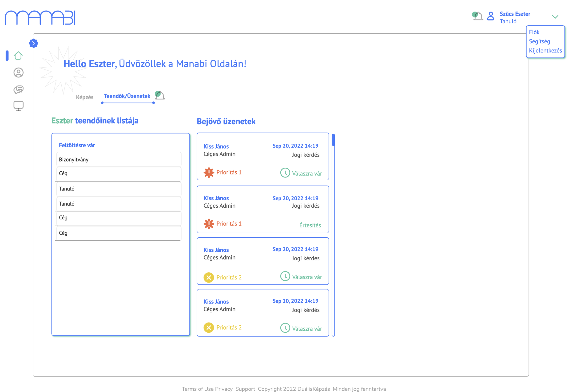Viewport: 588px width, 392px height.
Task: Click the messages list scrollbar thumb
Action: (333, 140)
